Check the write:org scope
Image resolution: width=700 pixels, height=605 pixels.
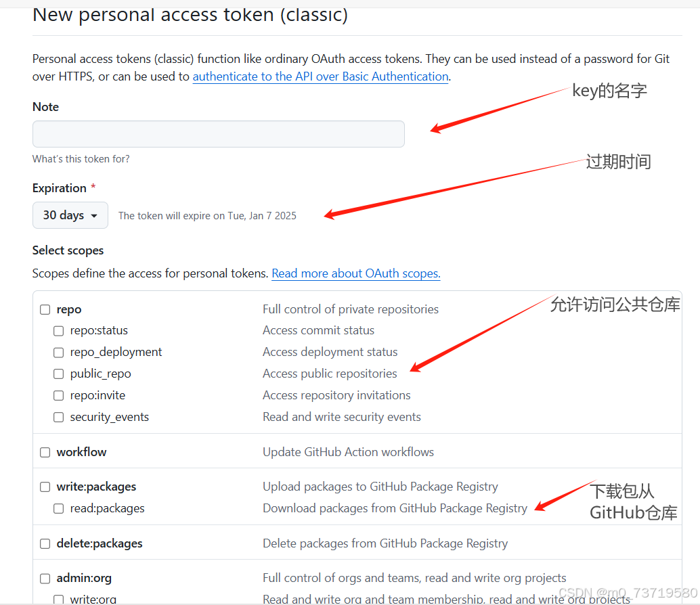click(58, 600)
